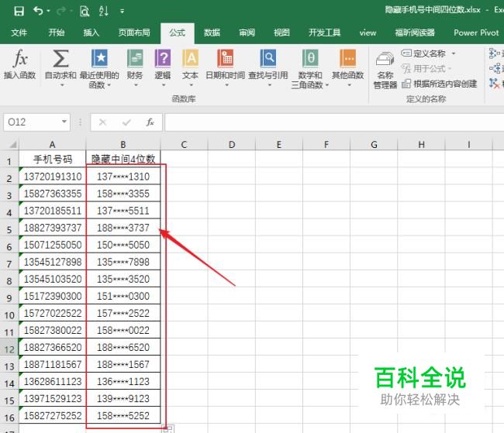
Task: Select cell containing 13720191310
Action: (x=53, y=176)
